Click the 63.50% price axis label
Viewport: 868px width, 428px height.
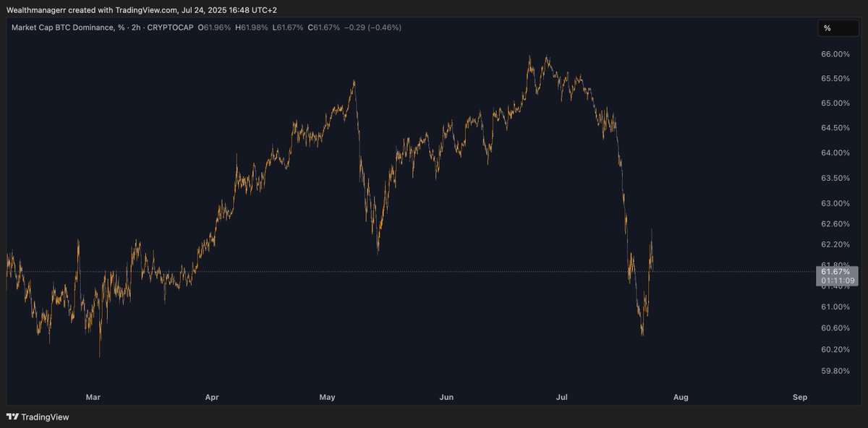tap(835, 178)
